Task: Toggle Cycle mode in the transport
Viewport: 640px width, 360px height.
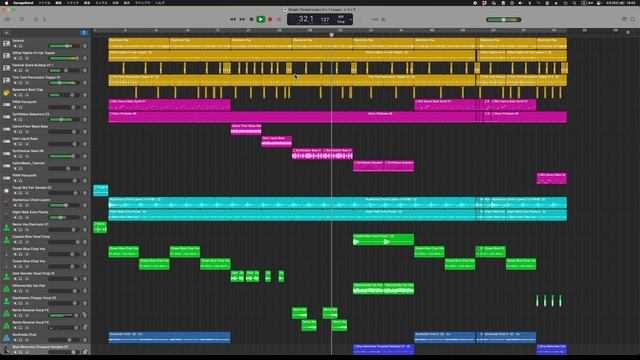Action: coord(279,19)
